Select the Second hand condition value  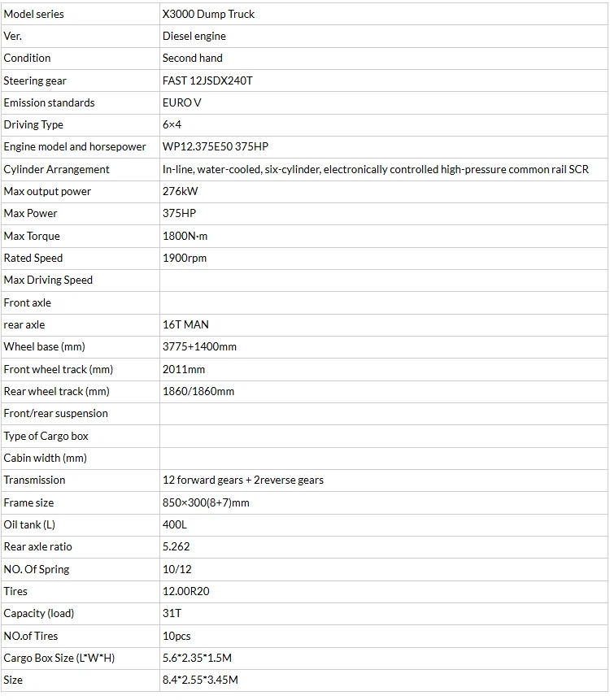(192, 58)
